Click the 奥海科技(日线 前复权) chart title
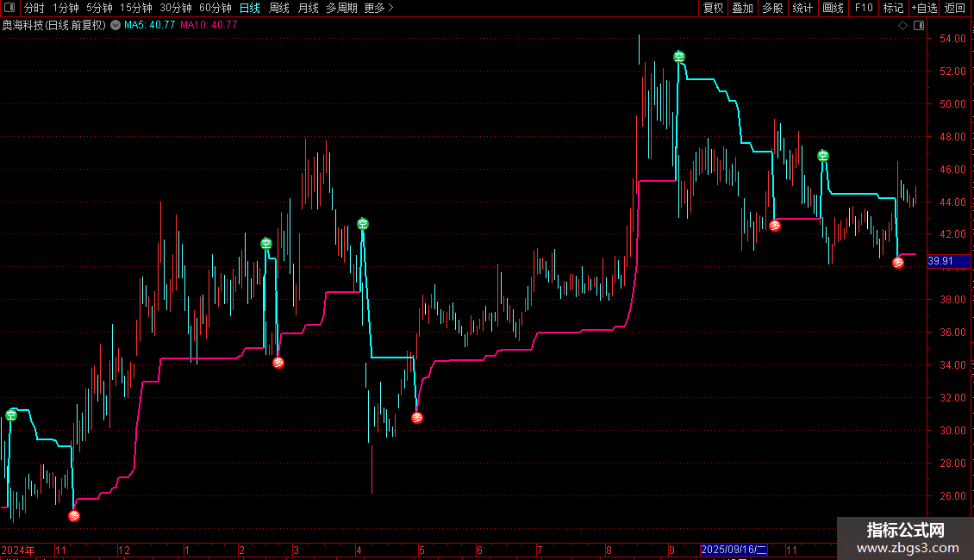 tap(54, 25)
